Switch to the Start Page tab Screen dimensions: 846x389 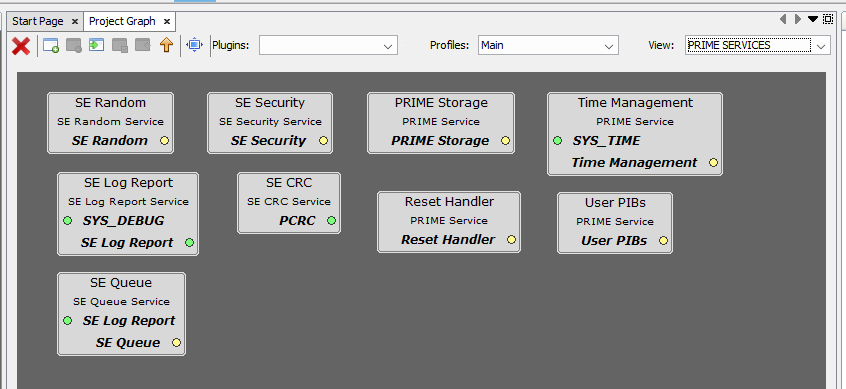[38, 22]
